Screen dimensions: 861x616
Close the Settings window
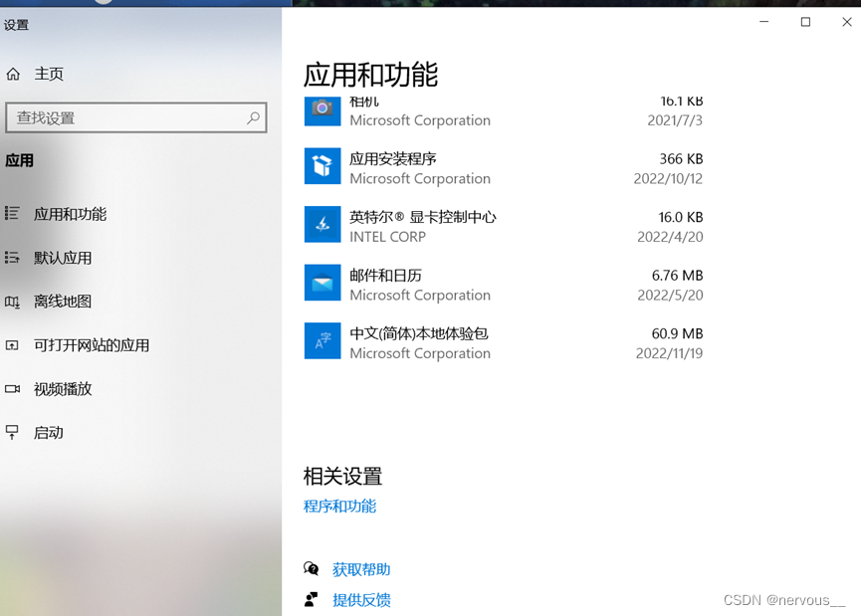(847, 22)
